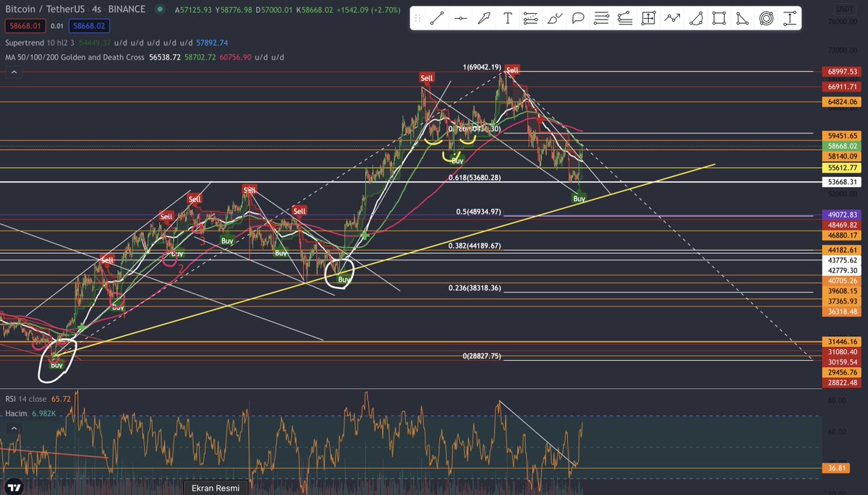868x495 pixels.
Task: Select the zigzag wave pattern tool
Action: click(x=672, y=19)
